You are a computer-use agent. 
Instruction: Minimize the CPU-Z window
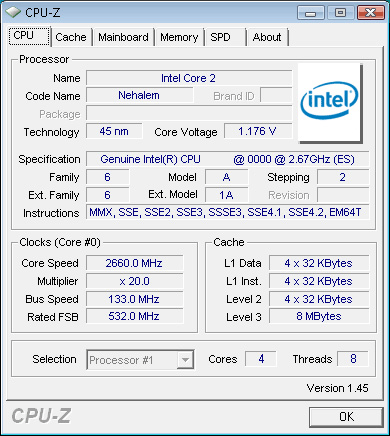[x=310, y=13]
